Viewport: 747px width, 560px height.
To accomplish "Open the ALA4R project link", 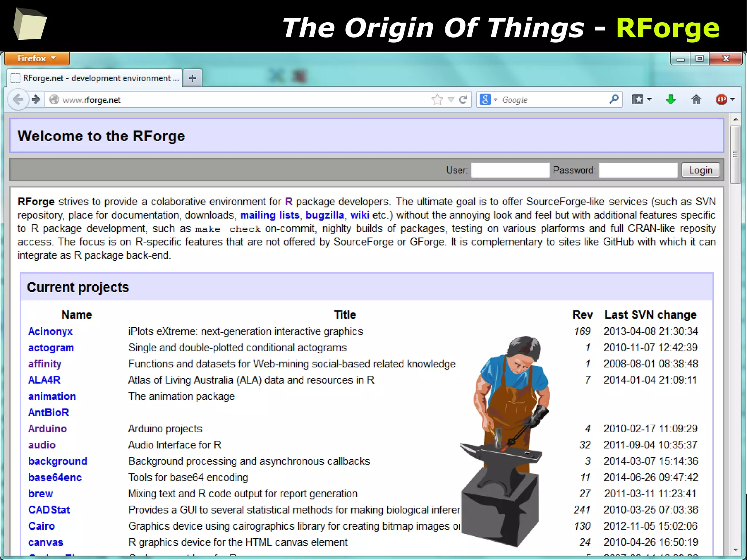I will [x=44, y=380].
